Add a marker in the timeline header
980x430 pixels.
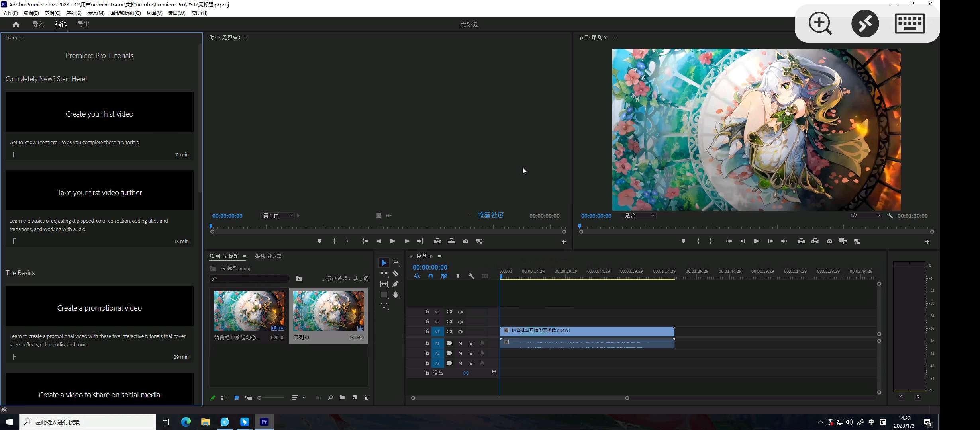pyautogui.click(x=458, y=276)
